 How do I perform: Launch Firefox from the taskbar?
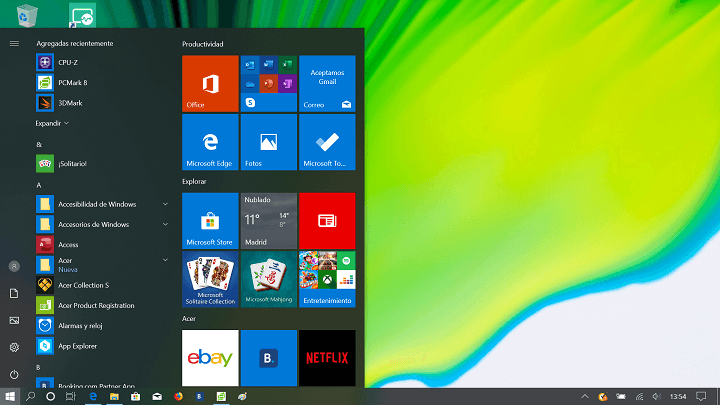pos(178,396)
